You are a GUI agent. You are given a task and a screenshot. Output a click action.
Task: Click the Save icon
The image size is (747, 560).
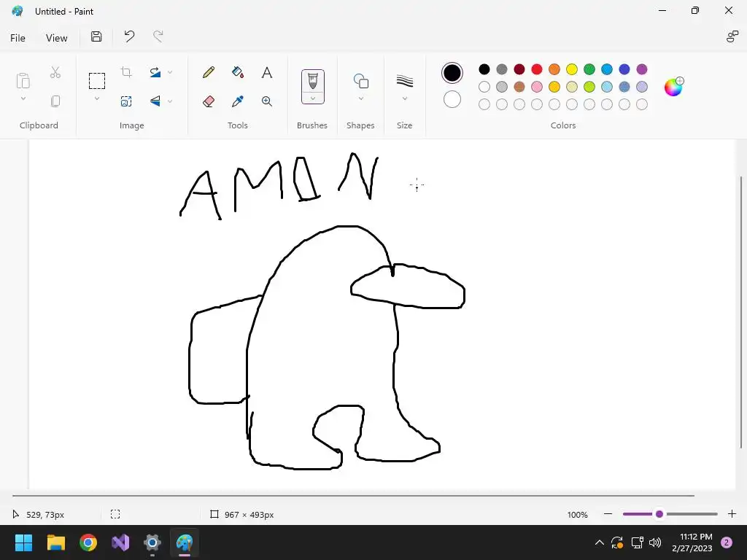pyautogui.click(x=96, y=36)
